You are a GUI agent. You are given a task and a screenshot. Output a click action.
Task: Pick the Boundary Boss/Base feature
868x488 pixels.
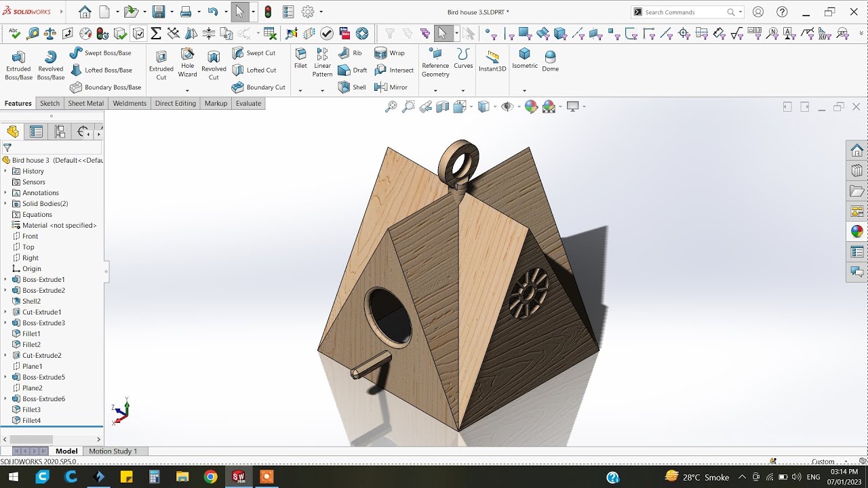(106, 87)
